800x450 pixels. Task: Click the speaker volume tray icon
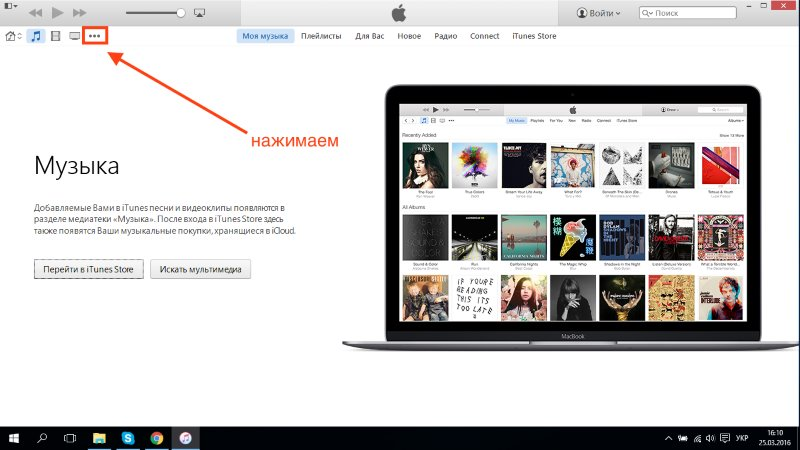(711, 438)
